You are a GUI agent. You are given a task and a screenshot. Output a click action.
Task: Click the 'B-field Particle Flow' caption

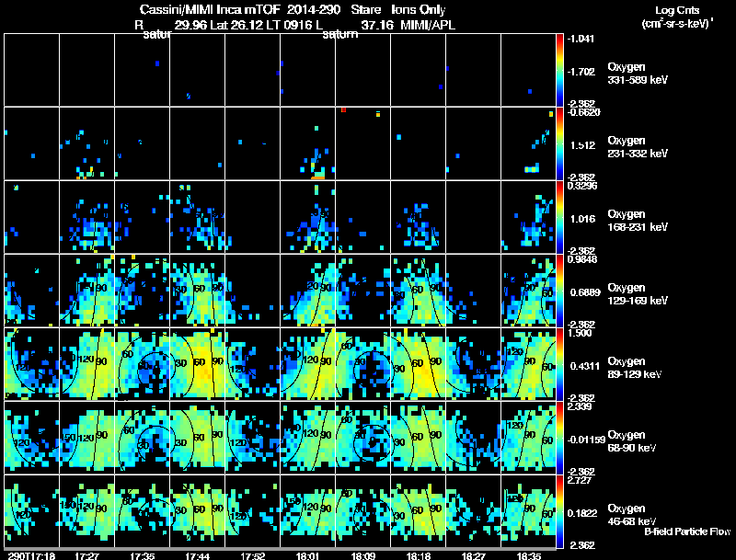click(x=687, y=531)
